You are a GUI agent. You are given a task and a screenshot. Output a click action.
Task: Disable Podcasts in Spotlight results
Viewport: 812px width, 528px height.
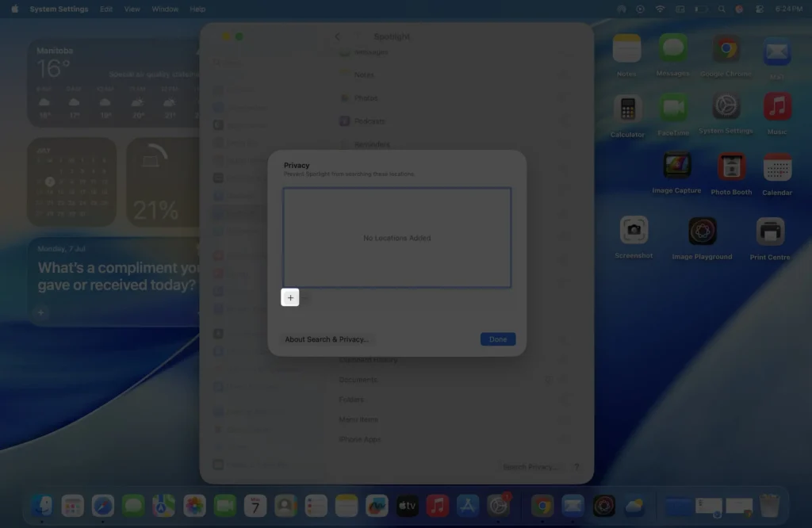[x=563, y=121]
